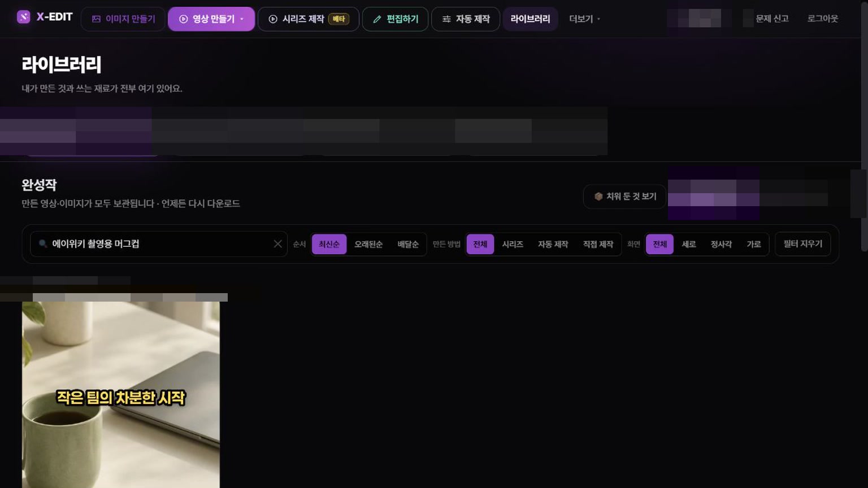The image size is (868, 488).
Task: Click the search field containing 에이위키 촬영용 머그컵
Action: [159, 244]
